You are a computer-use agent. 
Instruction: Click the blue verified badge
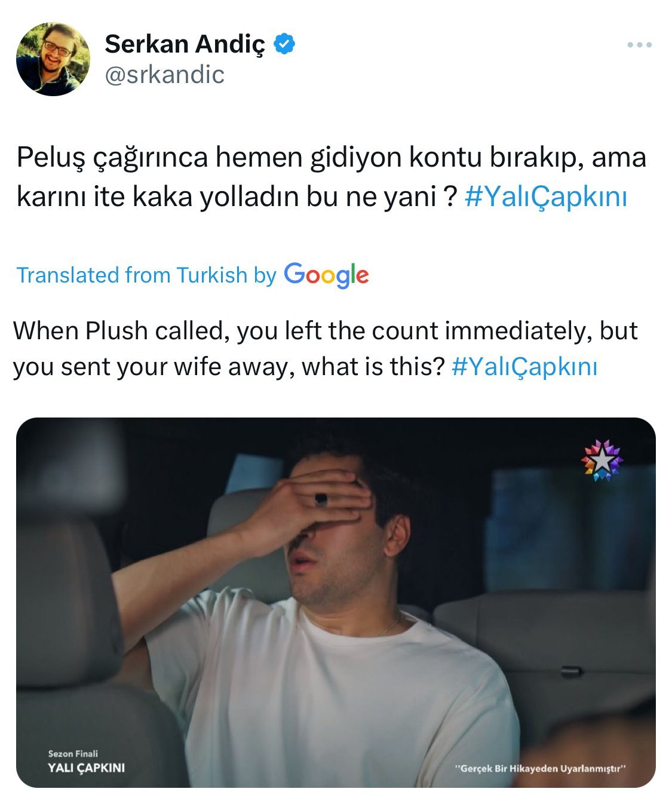coord(284,44)
